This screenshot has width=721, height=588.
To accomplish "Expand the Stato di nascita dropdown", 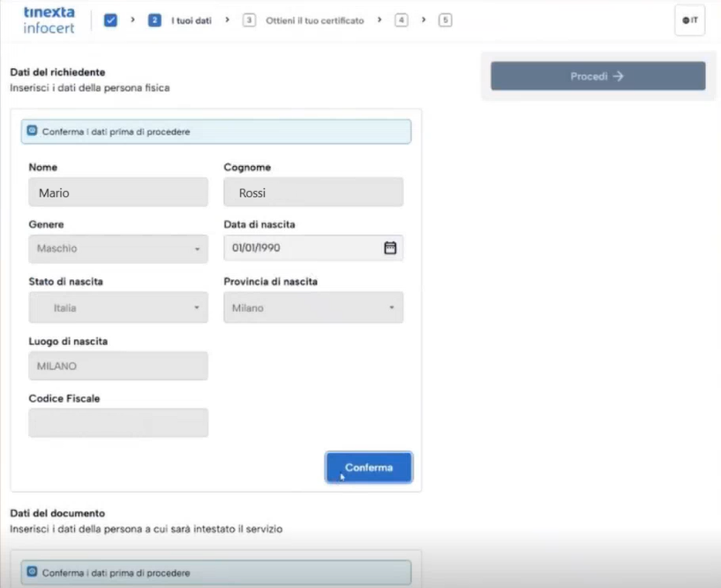I will point(118,308).
